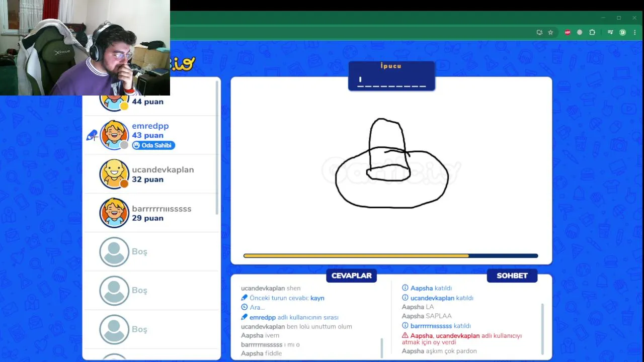
Task: Click the pencil icon before emredpp's turn message
Action: [245, 317]
